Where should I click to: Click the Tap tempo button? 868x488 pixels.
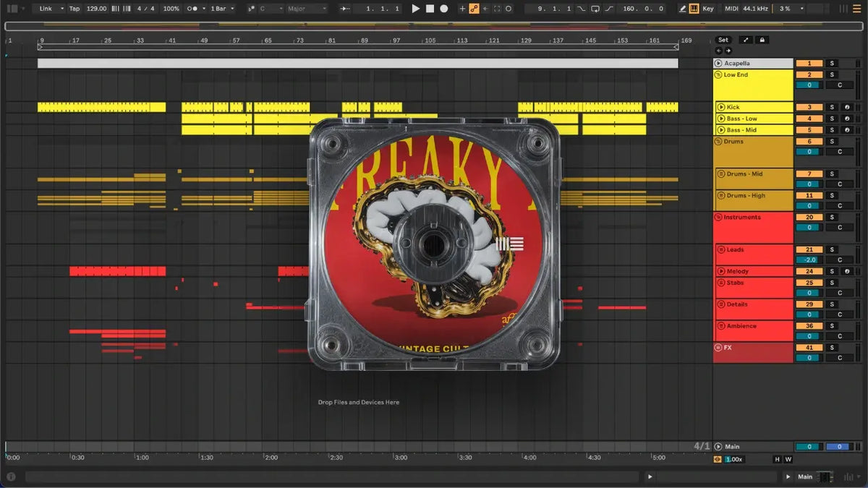[x=75, y=9]
